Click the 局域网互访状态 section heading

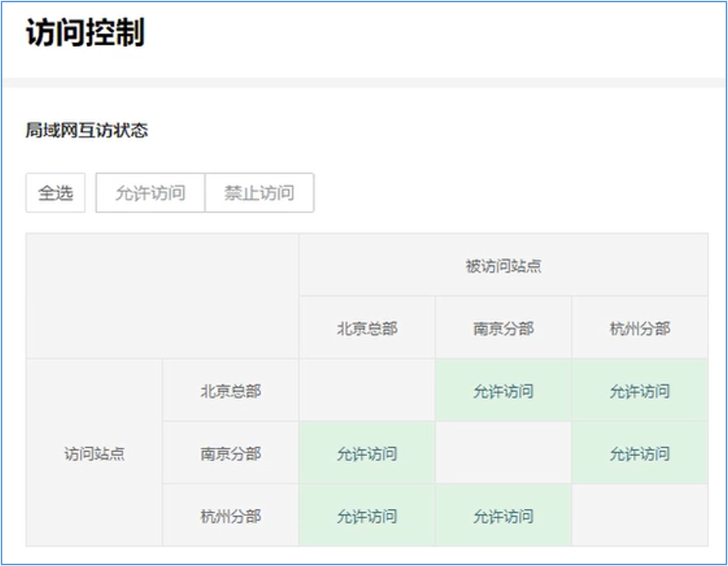tap(86, 130)
